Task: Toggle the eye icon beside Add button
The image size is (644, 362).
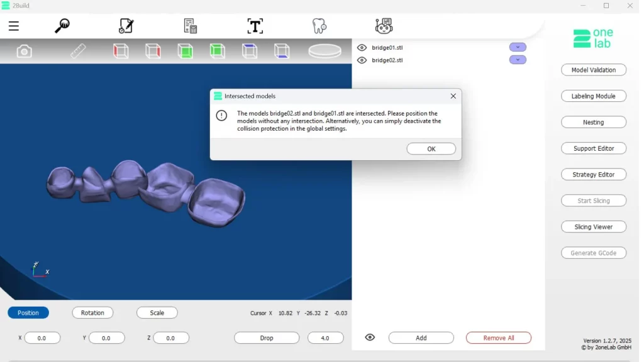Action: [x=370, y=337]
